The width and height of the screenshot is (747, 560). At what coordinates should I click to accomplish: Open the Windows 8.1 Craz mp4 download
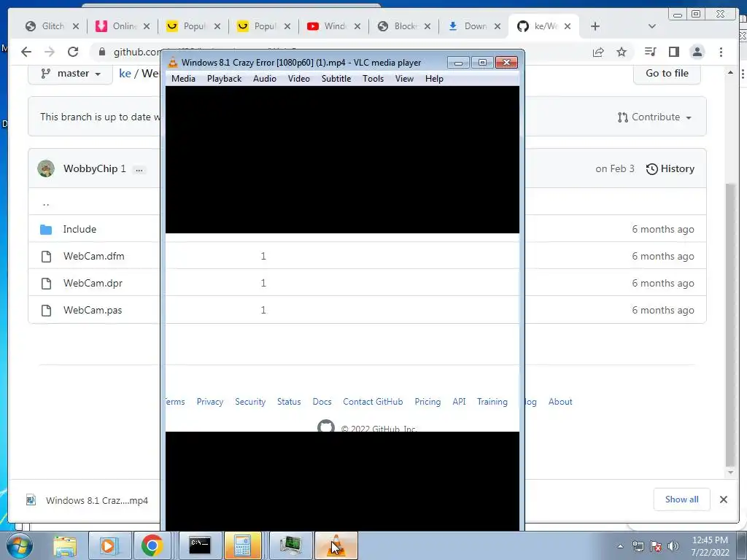coord(88,500)
